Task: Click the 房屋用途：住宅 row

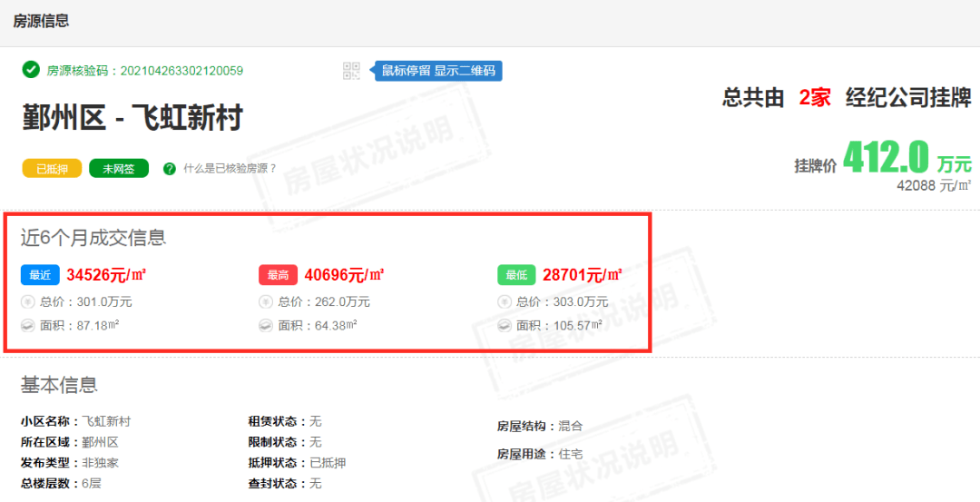Action: pos(540,454)
